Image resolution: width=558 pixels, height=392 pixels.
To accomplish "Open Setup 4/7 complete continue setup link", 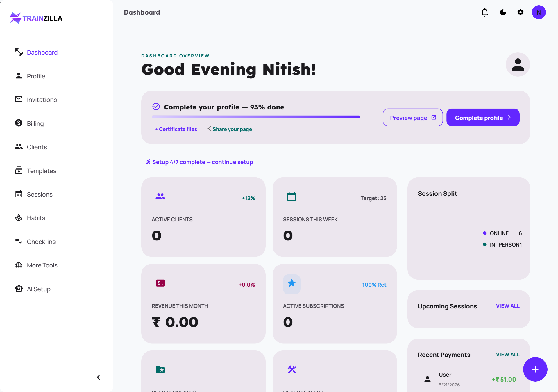I will 199,162.
